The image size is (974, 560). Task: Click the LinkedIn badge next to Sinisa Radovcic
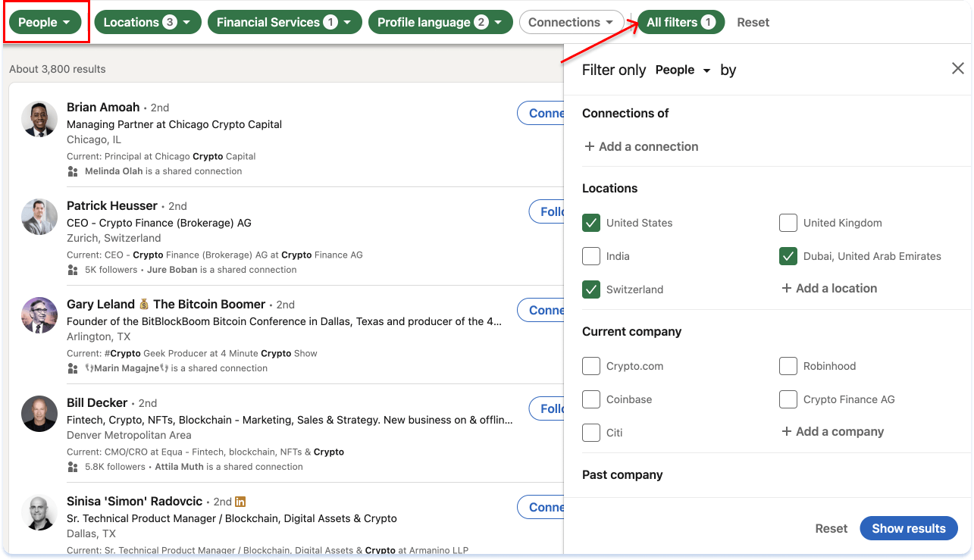point(240,501)
